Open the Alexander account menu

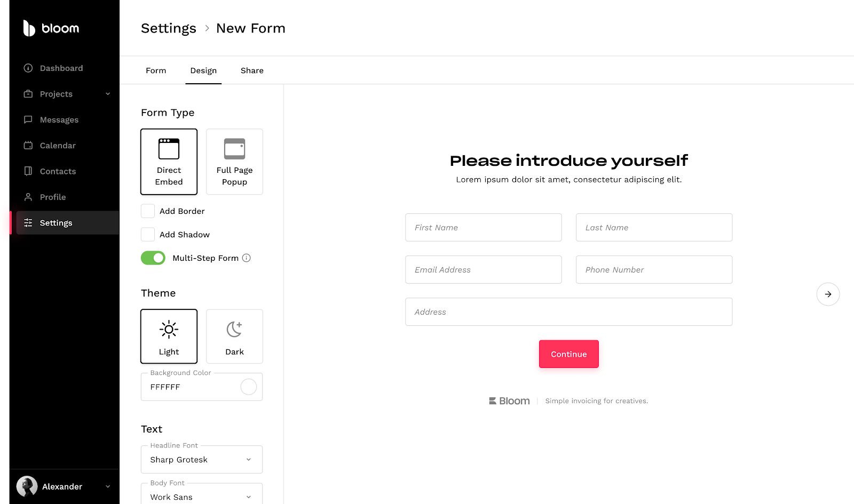click(64, 486)
